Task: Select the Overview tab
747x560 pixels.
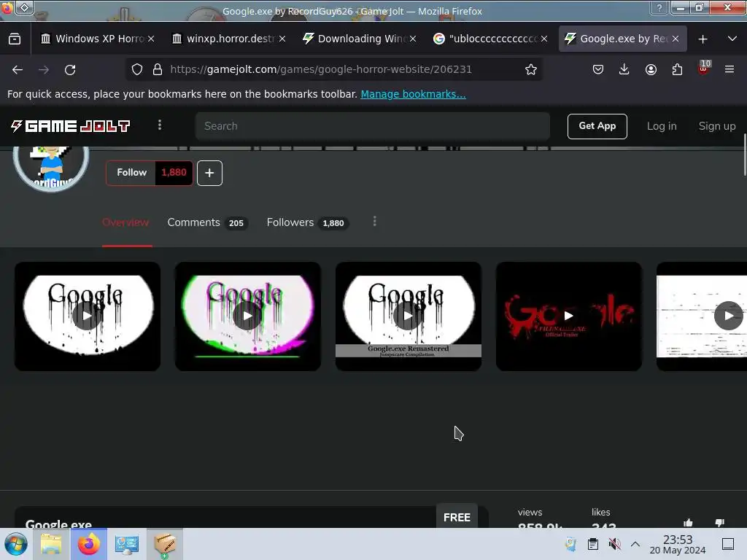Action: pos(125,222)
